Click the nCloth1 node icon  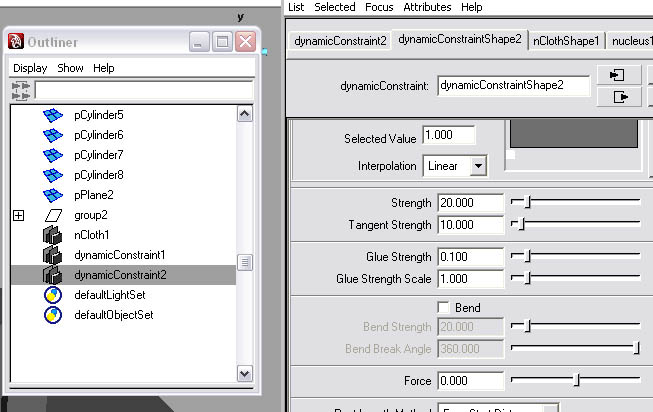pos(52,235)
